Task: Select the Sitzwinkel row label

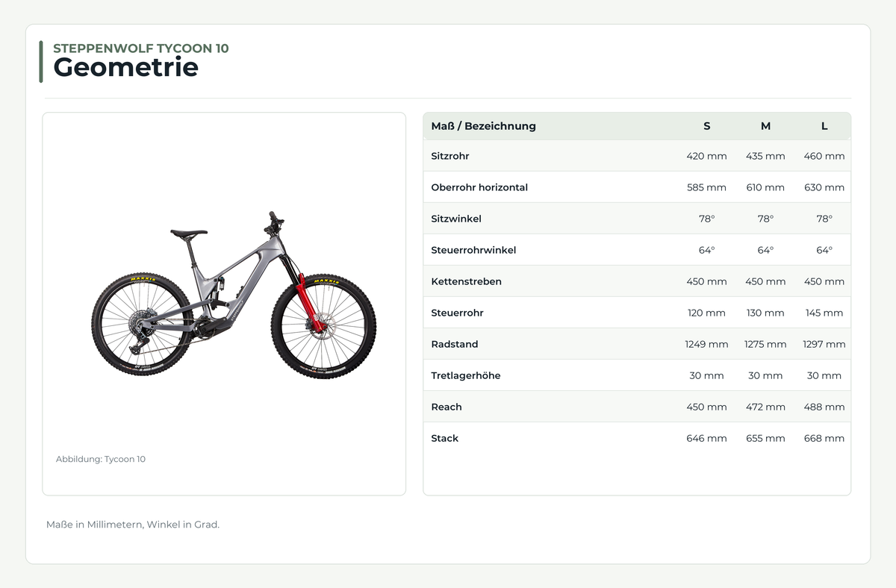Action: (456, 219)
